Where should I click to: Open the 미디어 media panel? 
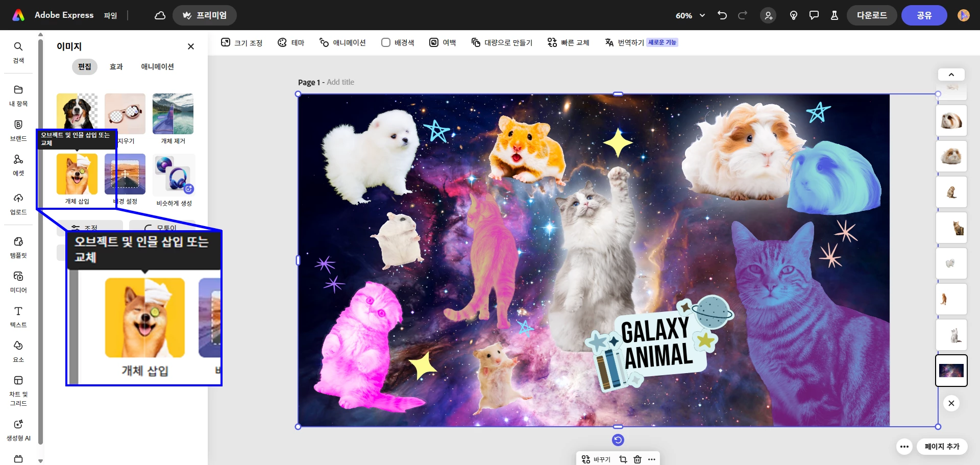pyautogui.click(x=18, y=282)
